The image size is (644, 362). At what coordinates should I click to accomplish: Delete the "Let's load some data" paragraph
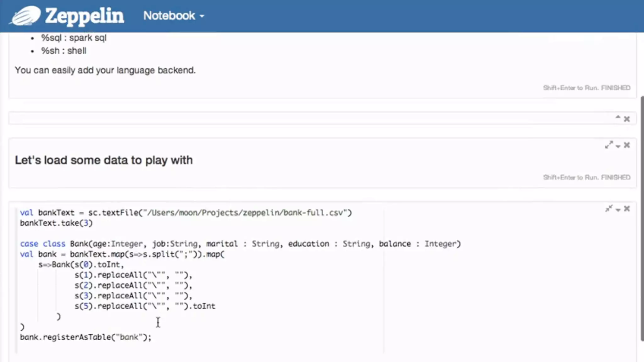pos(627,145)
